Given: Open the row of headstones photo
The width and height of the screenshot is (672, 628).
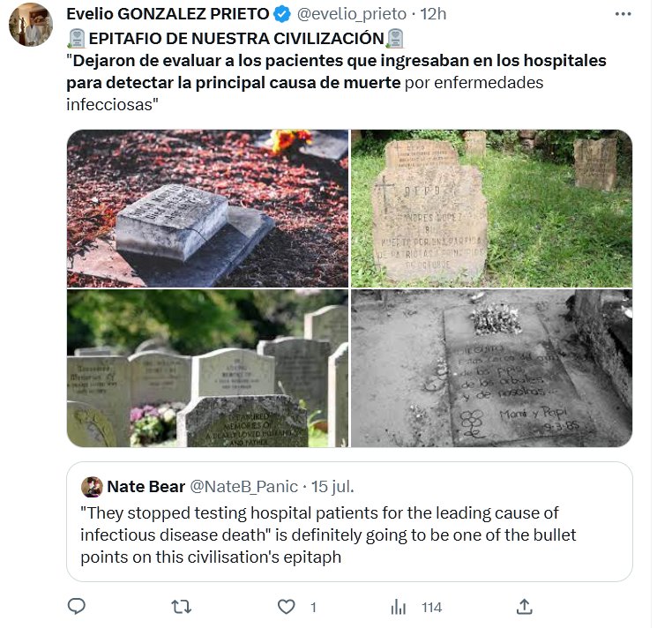Looking at the screenshot, I should (207, 368).
